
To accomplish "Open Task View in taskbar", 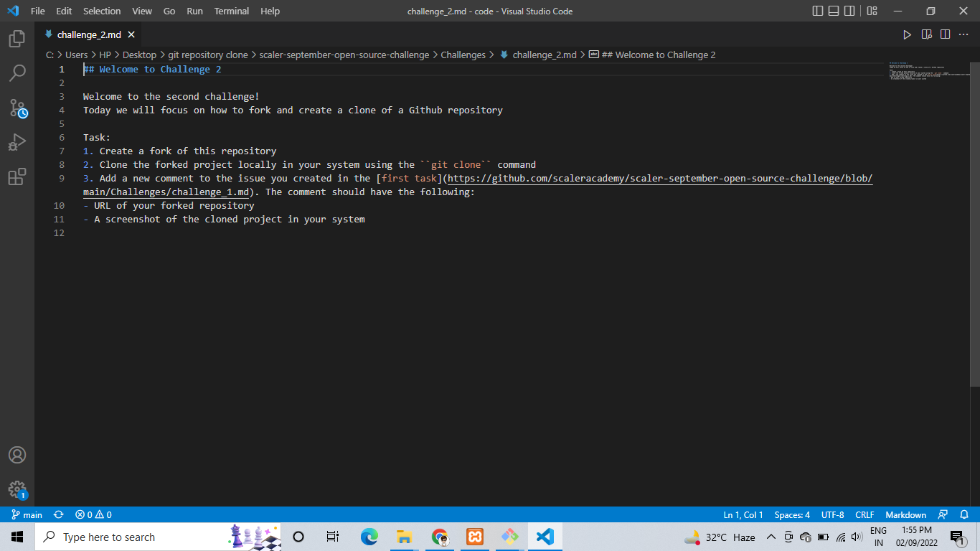I will click(333, 537).
